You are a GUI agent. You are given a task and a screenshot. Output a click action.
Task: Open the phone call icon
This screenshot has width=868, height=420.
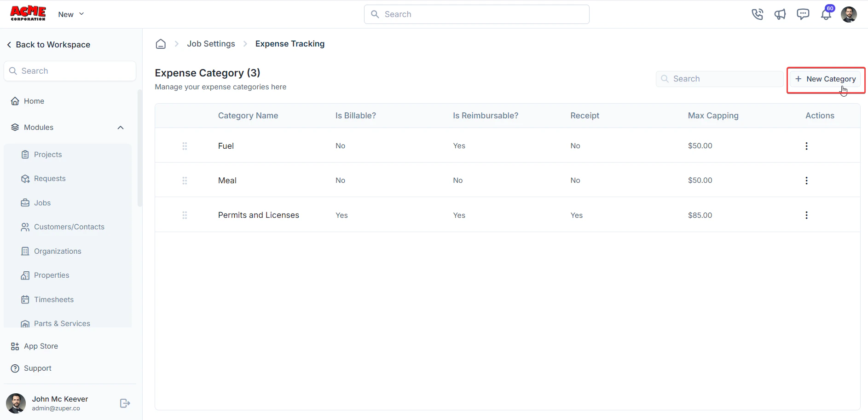(x=757, y=14)
